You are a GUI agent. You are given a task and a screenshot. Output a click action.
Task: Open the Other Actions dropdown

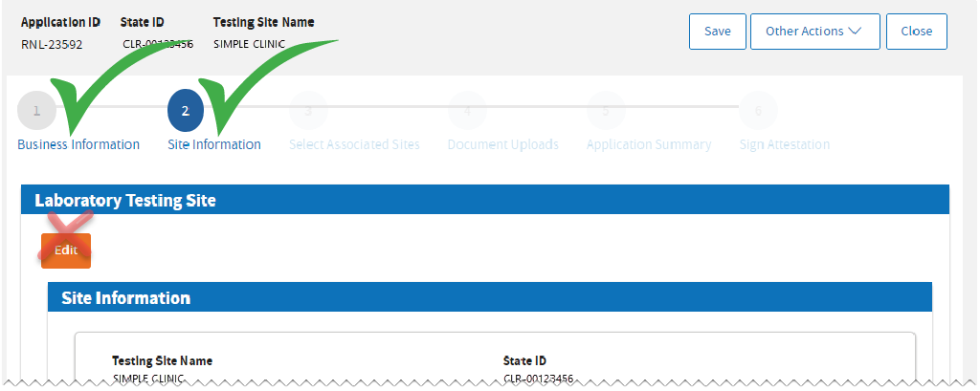pos(813,32)
